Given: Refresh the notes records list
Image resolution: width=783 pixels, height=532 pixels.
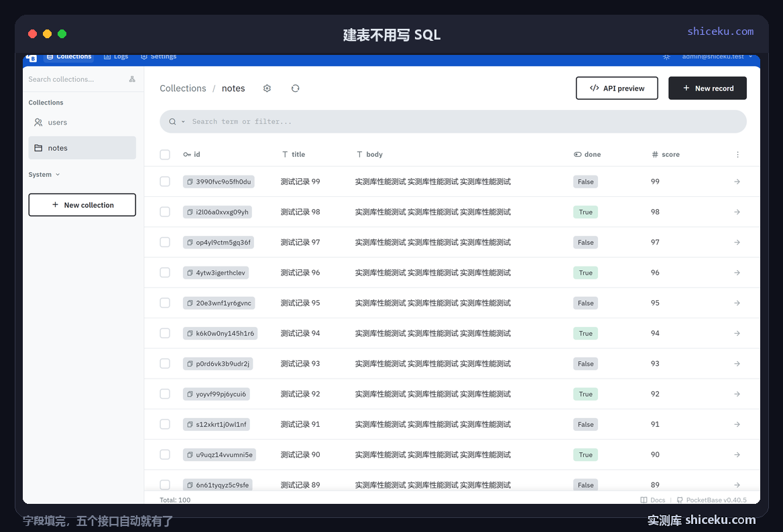Looking at the screenshot, I should tap(295, 88).
